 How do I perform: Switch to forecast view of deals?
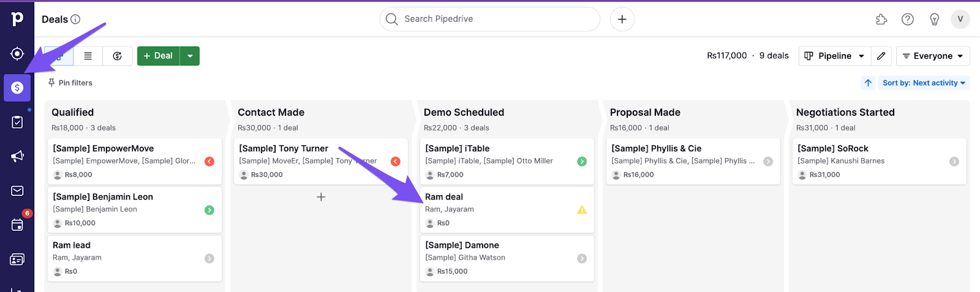point(117,56)
